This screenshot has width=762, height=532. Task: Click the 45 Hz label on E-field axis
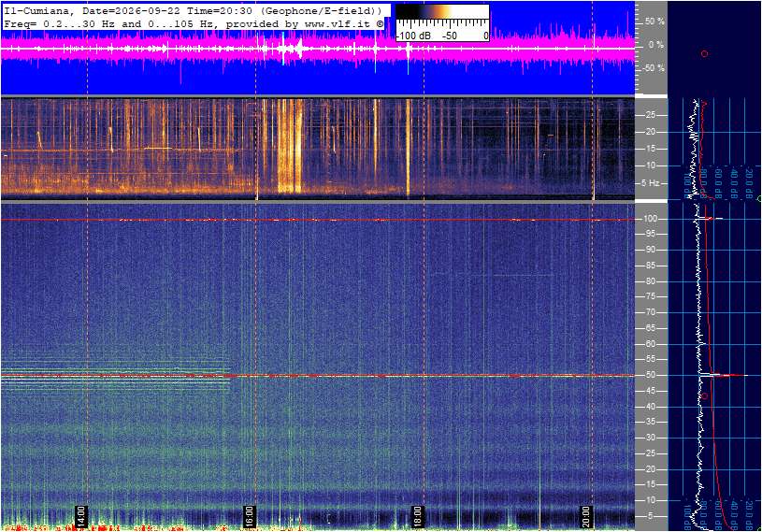click(x=650, y=391)
